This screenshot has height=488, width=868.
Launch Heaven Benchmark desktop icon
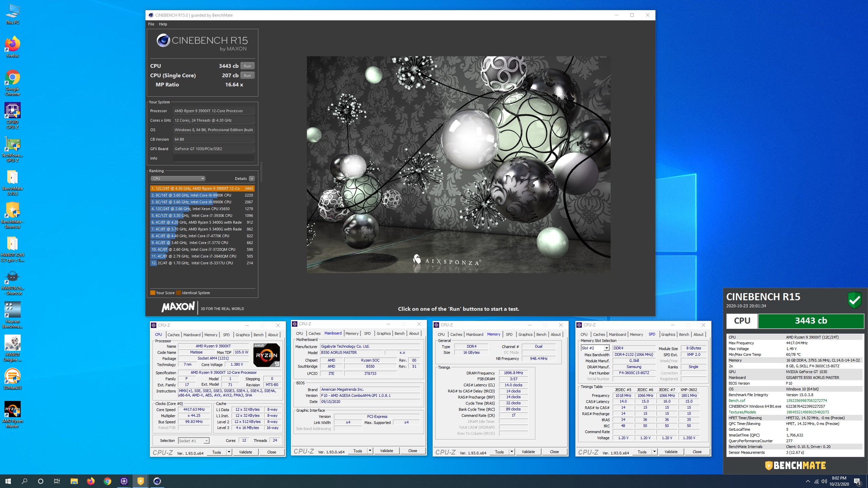13,315
